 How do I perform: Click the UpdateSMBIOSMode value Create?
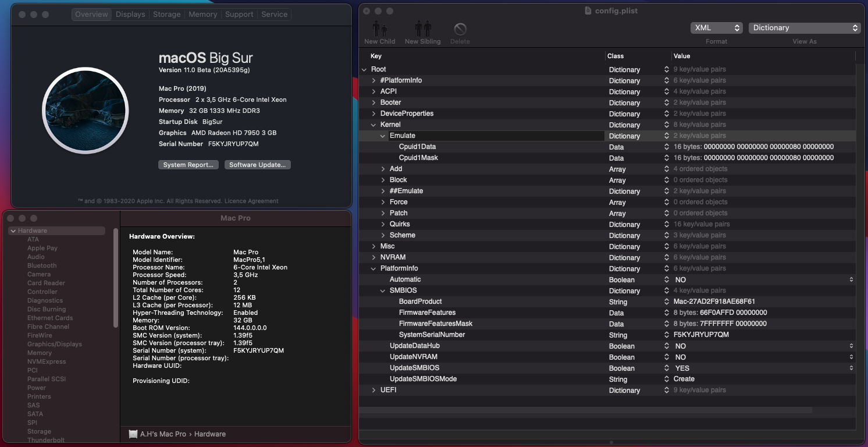684,379
